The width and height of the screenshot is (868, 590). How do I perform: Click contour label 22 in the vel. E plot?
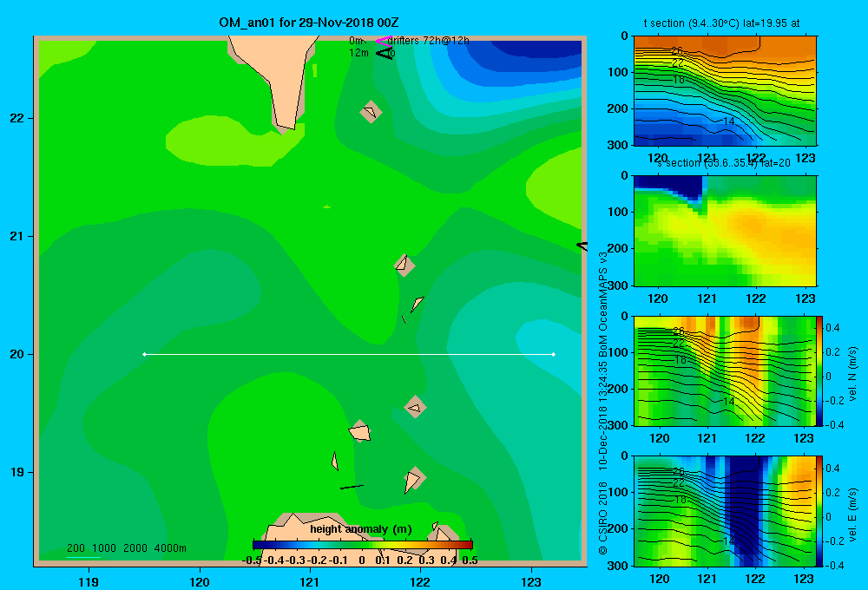679,483
